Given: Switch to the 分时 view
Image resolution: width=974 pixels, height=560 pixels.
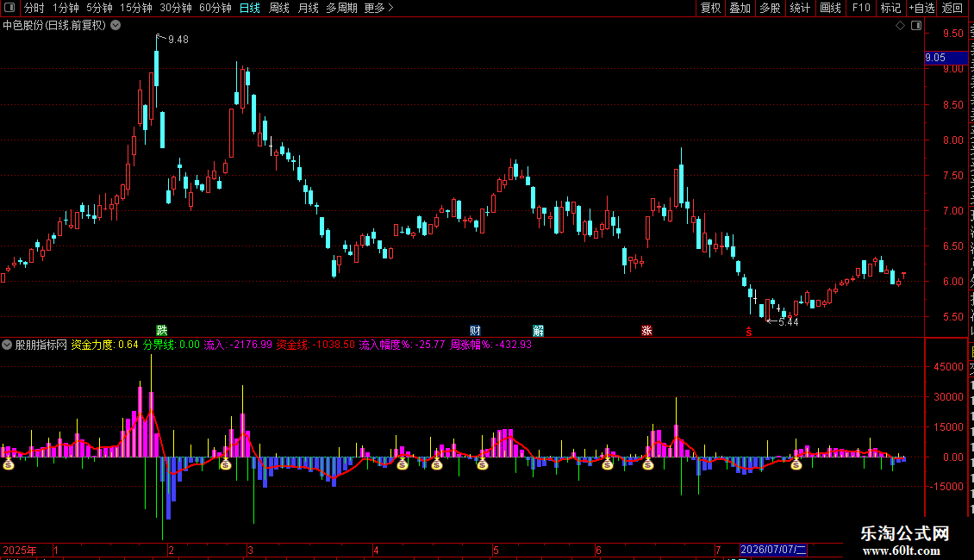Looking at the screenshot, I should click(34, 8).
